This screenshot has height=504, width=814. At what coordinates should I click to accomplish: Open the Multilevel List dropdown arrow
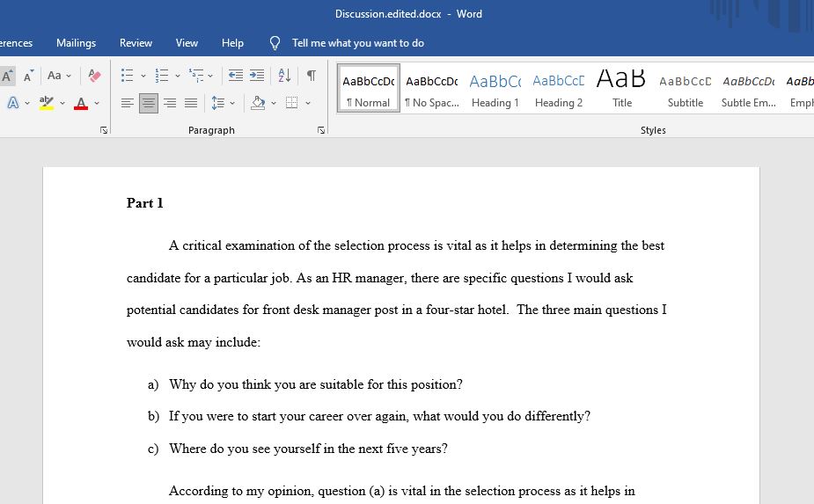coord(210,76)
